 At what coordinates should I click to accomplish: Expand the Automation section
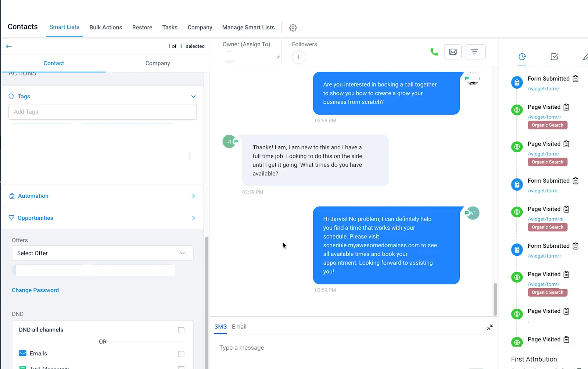103,196
